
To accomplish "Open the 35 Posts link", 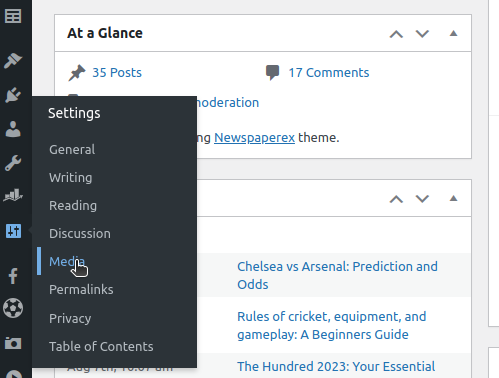I will [117, 72].
